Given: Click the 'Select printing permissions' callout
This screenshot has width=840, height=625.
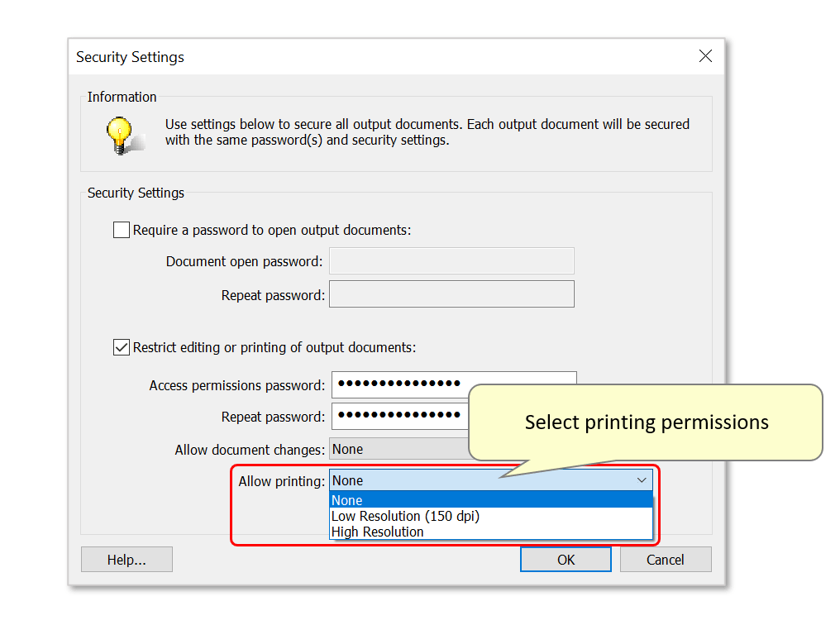Looking at the screenshot, I should (x=647, y=422).
